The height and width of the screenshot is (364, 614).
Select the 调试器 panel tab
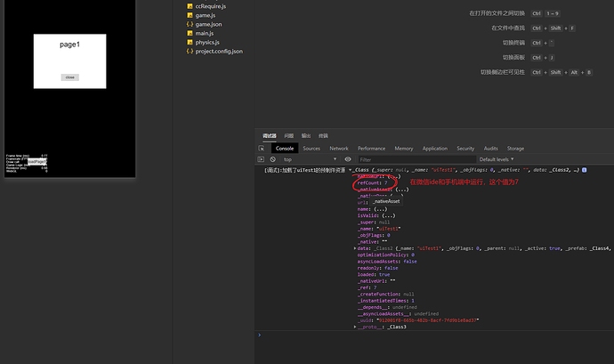click(270, 136)
